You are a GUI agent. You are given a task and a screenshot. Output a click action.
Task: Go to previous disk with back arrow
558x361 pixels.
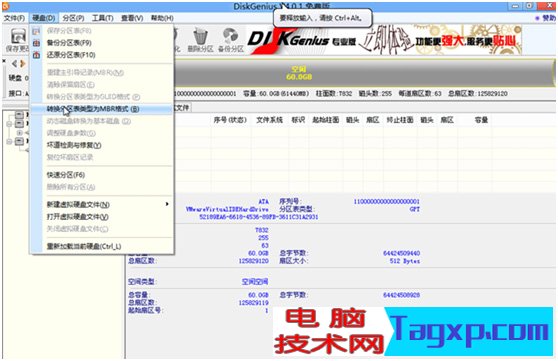tap(14, 64)
